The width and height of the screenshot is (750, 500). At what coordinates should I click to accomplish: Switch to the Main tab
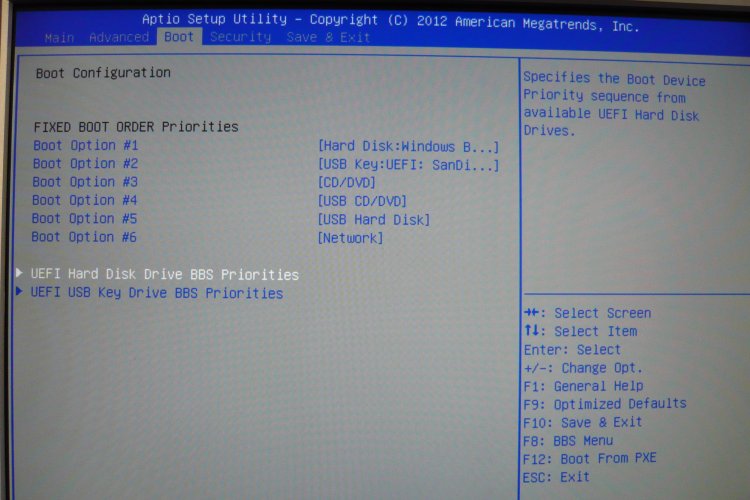click(x=59, y=37)
